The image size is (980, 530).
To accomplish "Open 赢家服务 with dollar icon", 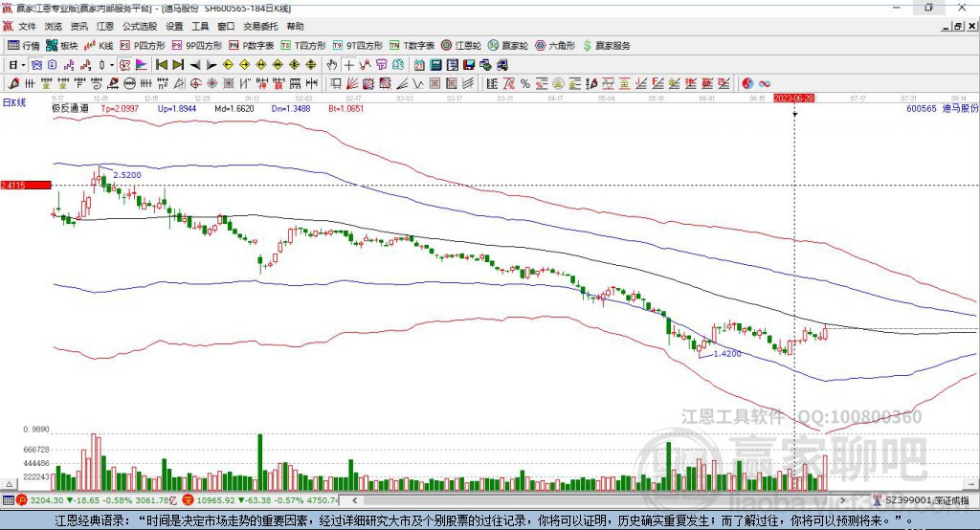I will pyautogui.click(x=606, y=46).
